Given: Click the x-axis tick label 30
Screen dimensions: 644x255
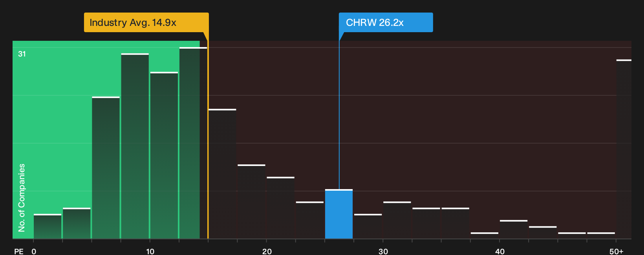Looking at the screenshot, I should 383,251.
